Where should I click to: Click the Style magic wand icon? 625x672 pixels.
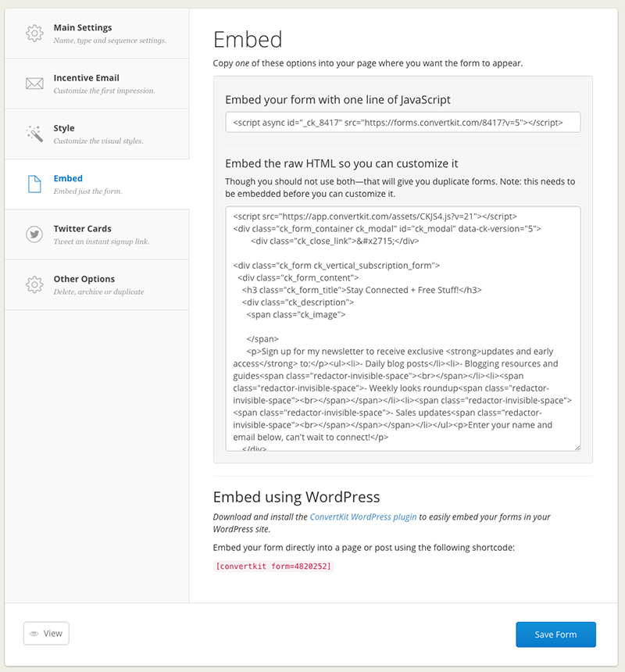pos(34,134)
